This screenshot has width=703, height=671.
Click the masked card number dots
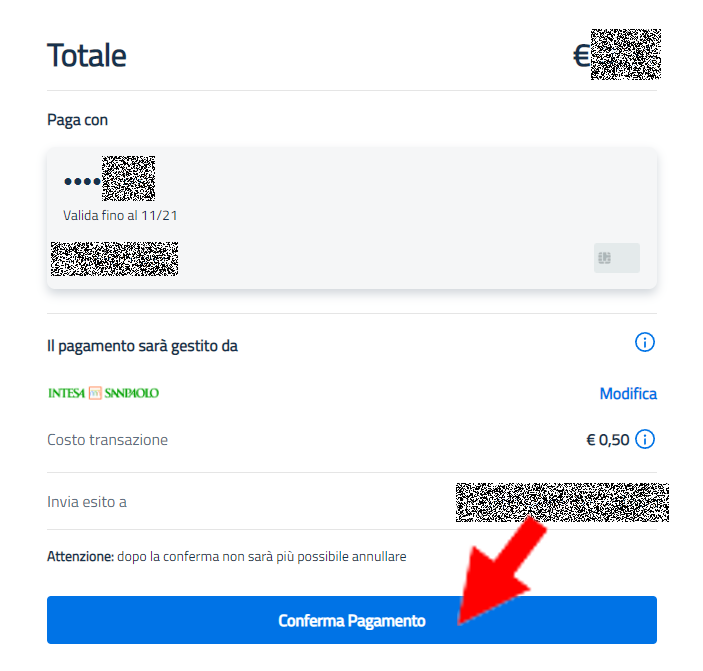tap(82, 181)
